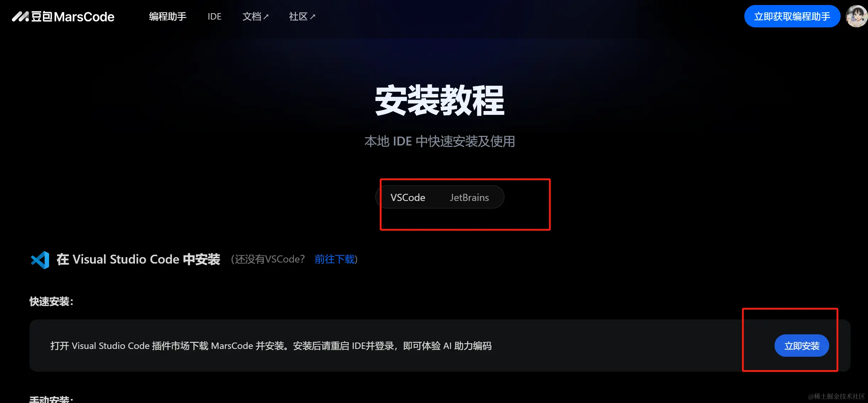Click the Visual Studio Code logo icon
The width and height of the screenshot is (868, 403).
(x=40, y=260)
